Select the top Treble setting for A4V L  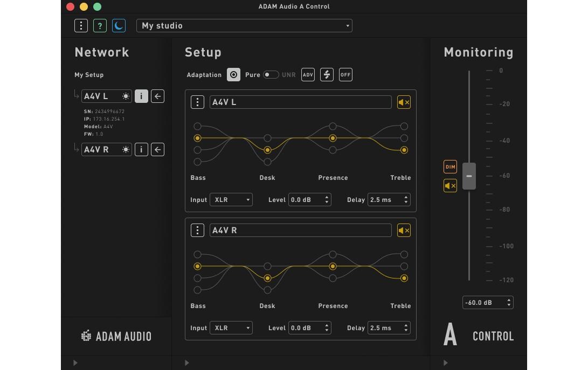[x=404, y=126]
